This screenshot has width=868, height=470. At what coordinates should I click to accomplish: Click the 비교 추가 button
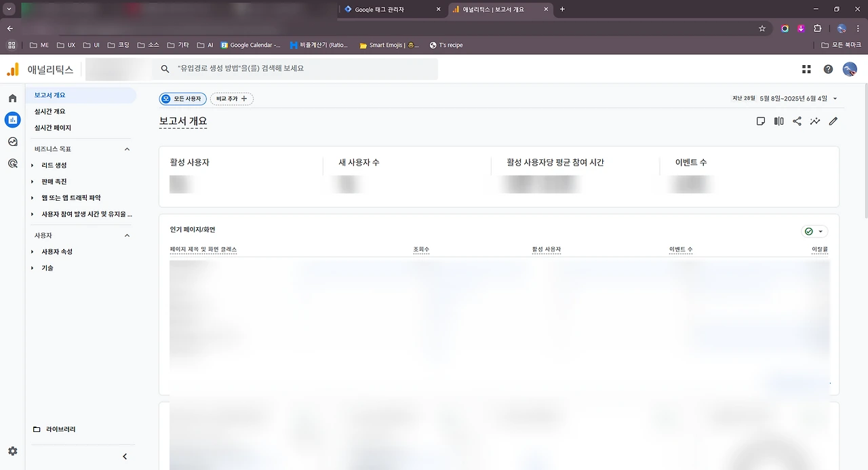click(x=231, y=98)
